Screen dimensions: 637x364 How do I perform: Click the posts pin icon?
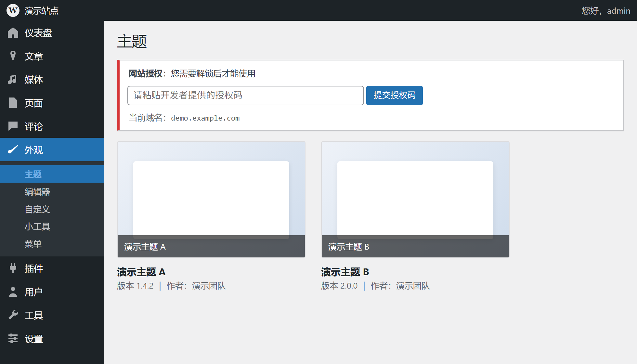pyautogui.click(x=13, y=56)
